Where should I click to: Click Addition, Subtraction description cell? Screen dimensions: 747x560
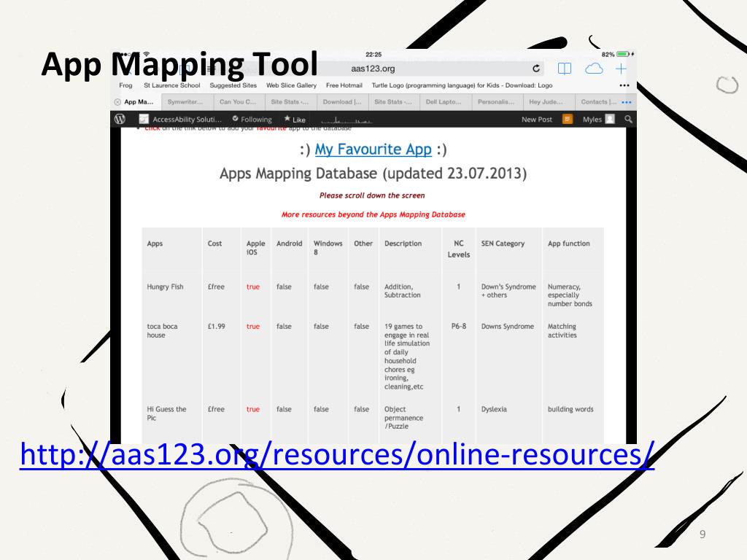403,291
